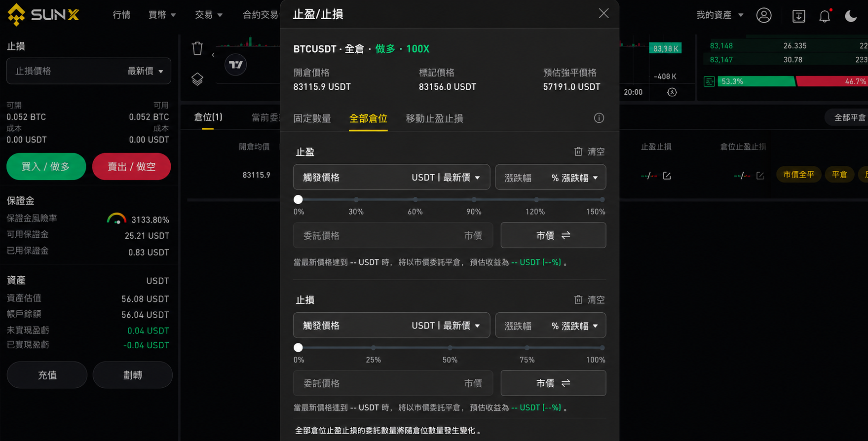Switch to the 固定數量 tab
Image resolution: width=868 pixels, height=441 pixels.
[312, 118]
